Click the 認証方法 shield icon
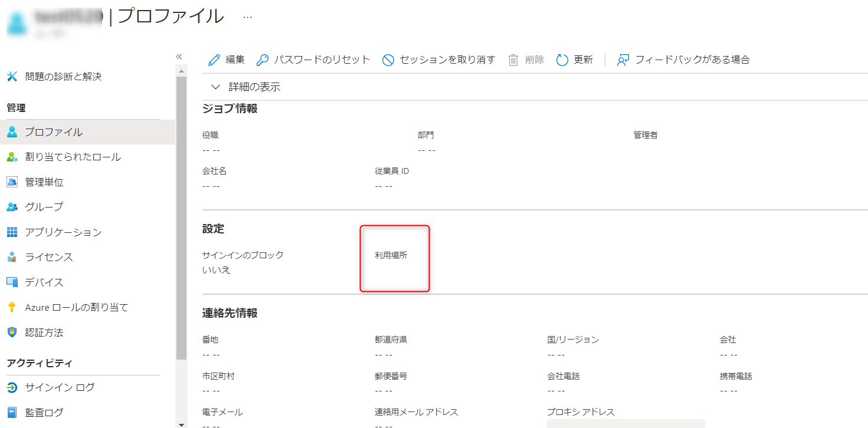 pos(12,332)
